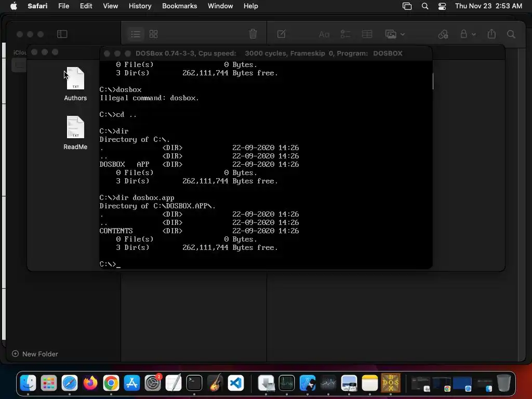Click the DOSBox icon in Dock
Image resolution: width=532 pixels, height=399 pixels.
coord(391,383)
